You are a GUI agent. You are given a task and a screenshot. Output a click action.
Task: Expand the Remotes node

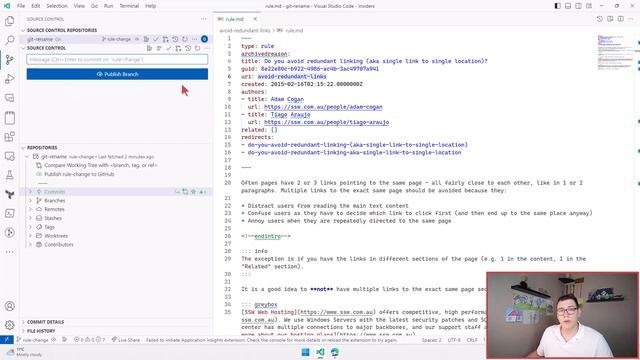30,209
